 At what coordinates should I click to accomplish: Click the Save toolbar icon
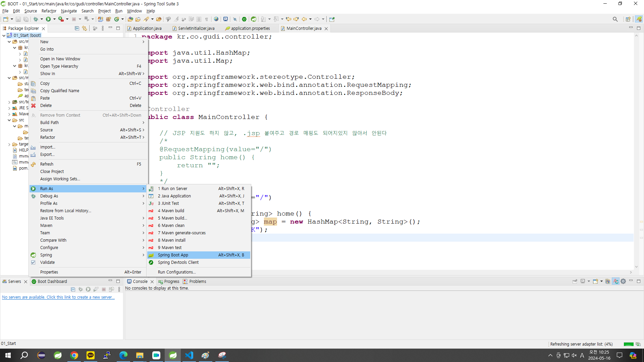pyautogui.click(x=18, y=19)
